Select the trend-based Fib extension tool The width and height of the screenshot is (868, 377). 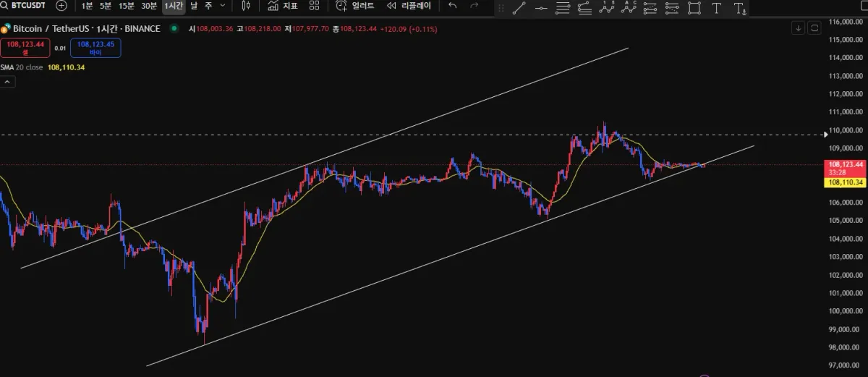(x=584, y=8)
